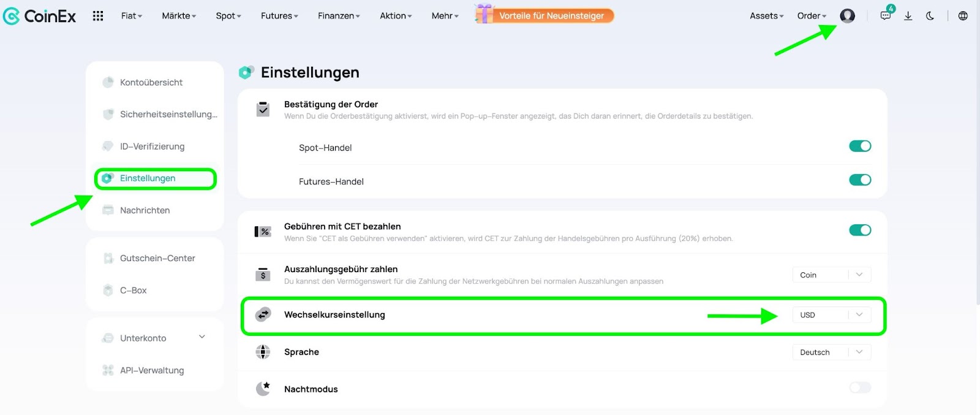
Task: Open the Futures menu in header
Action: coord(279,16)
